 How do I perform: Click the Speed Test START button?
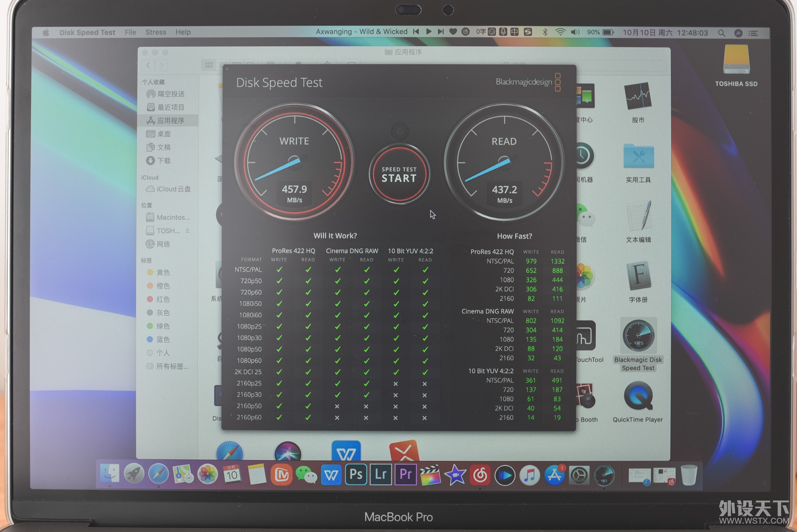click(399, 174)
